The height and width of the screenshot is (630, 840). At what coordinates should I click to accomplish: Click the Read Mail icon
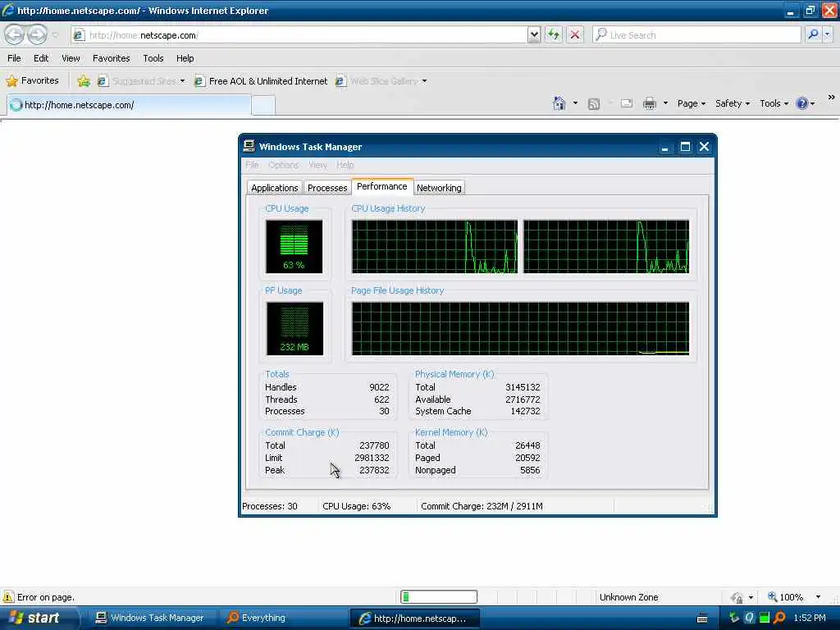pos(626,103)
